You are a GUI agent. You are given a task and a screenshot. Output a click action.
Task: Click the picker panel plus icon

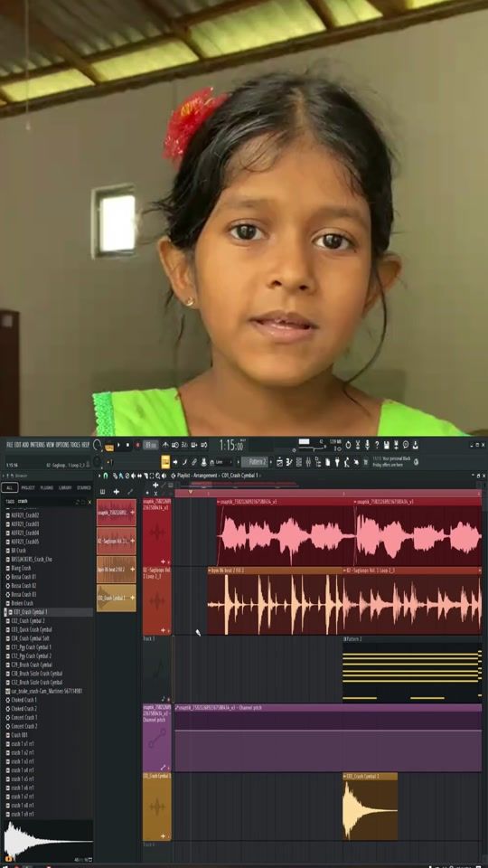point(117,492)
